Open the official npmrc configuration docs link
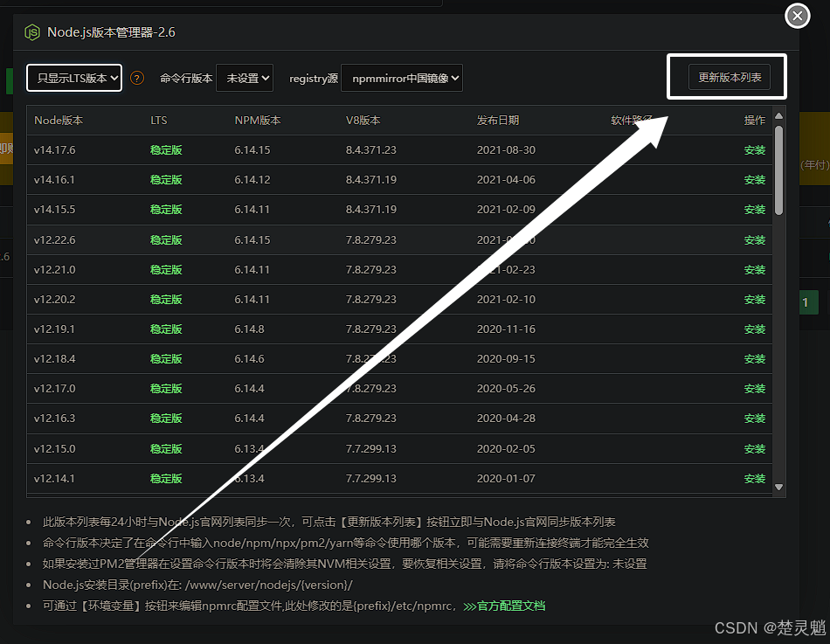Viewport: 830px width, 644px height. click(504, 606)
